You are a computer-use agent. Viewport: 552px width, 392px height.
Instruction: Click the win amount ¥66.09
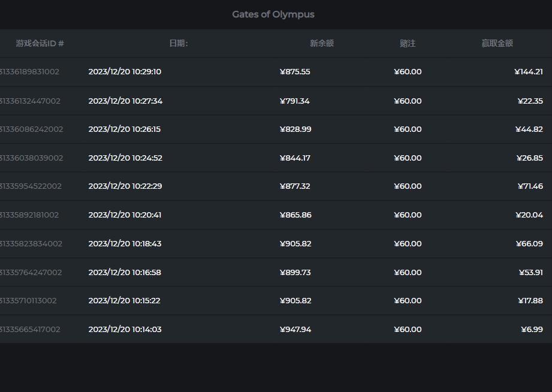coord(529,244)
